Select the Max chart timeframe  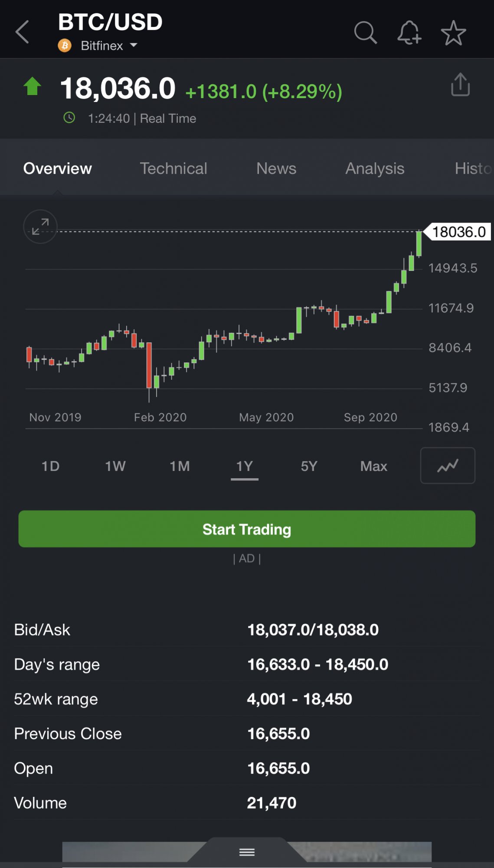pyautogui.click(x=373, y=466)
